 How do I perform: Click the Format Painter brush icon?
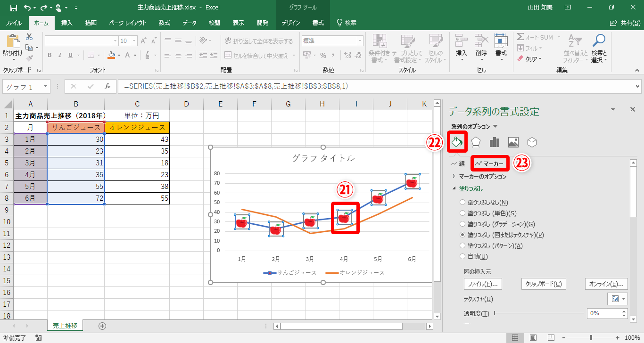click(x=29, y=58)
